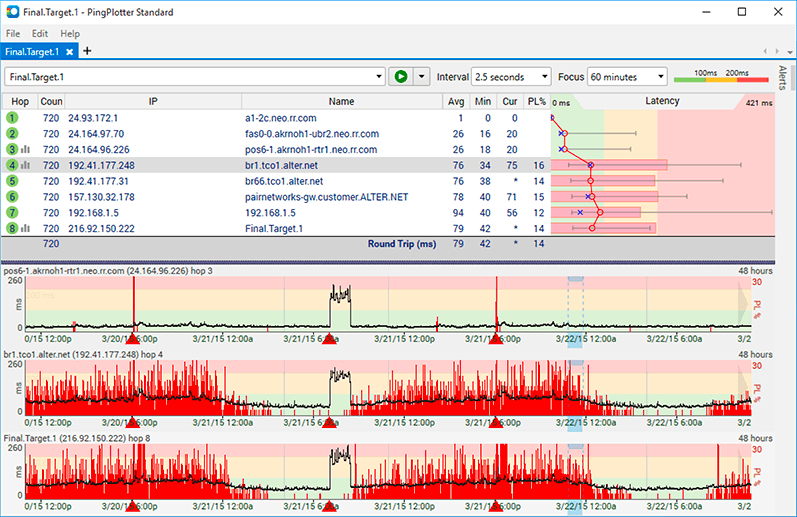Click the 100ms 200ms latency color scale

720,77
